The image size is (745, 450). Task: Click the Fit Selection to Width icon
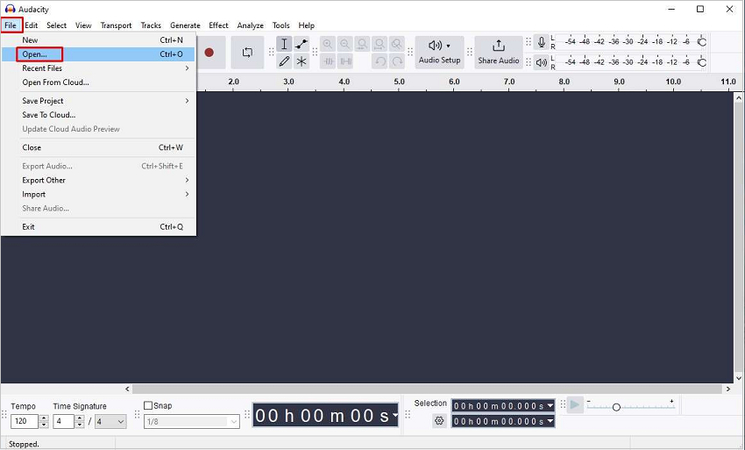tap(362, 44)
